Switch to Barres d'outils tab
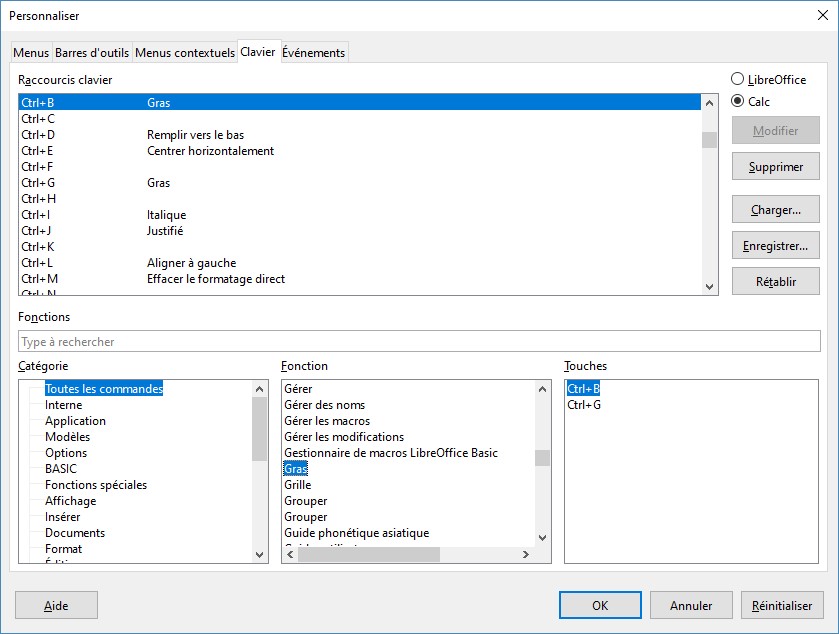Screen dimensions: 839x634 pos(92,53)
